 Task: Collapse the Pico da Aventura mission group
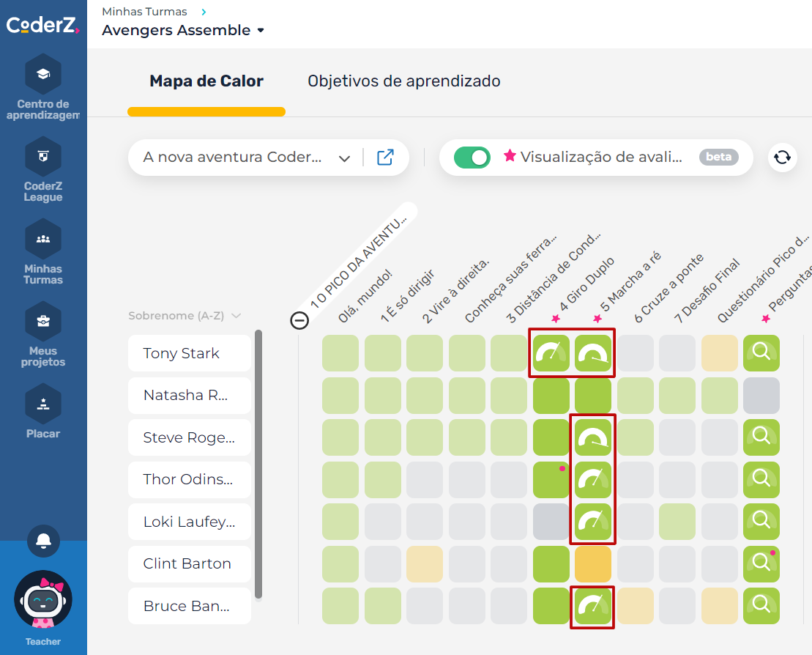(299, 320)
